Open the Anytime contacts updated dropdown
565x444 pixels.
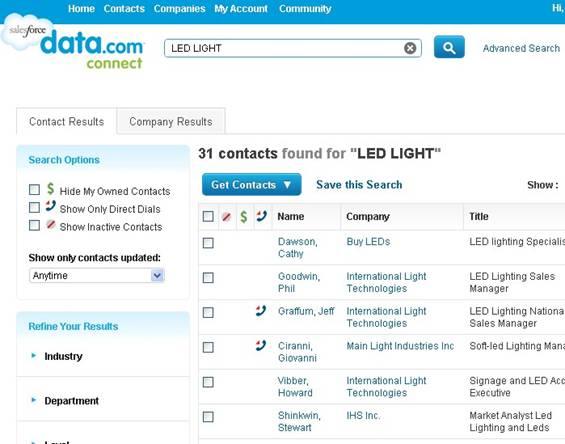click(x=97, y=276)
